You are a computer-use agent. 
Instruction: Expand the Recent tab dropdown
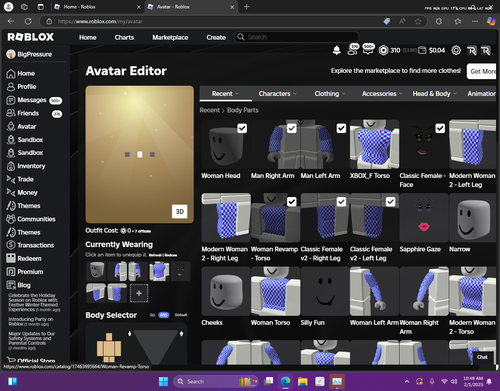[x=226, y=94]
